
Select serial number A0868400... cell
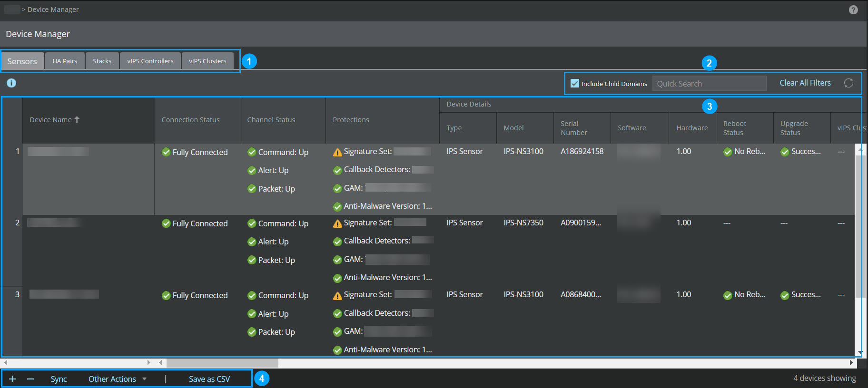[x=581, y=294]
